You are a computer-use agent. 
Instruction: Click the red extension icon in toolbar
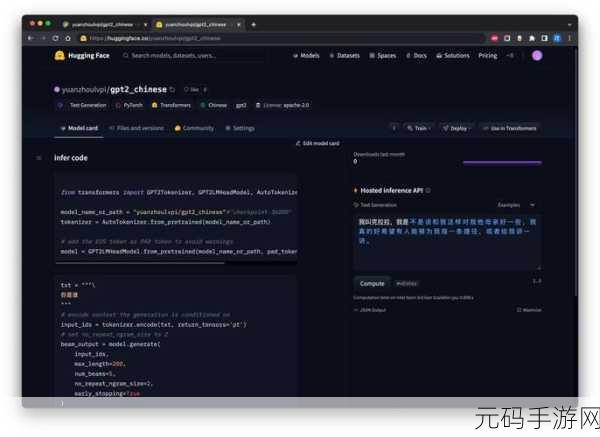pyautogui.click(x=495, y=38)
